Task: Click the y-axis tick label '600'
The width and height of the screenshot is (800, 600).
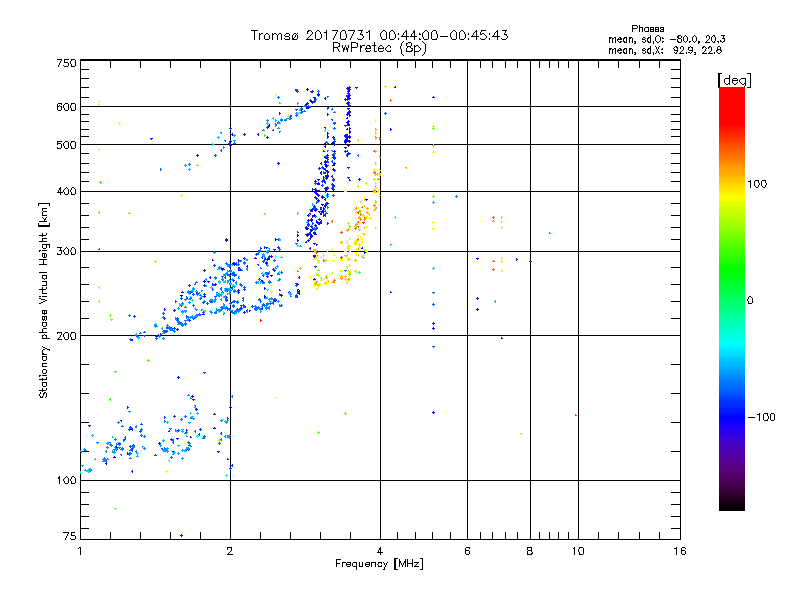Action: (66, 107)
